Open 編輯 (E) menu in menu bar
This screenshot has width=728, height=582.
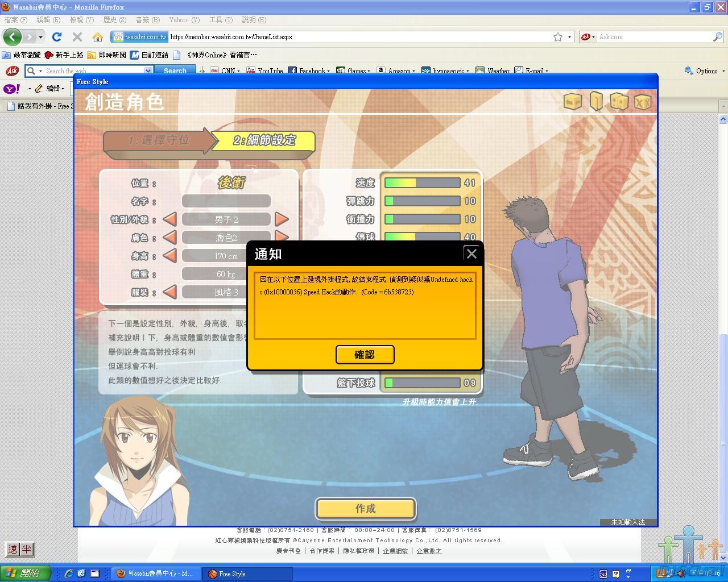point(48,20)
